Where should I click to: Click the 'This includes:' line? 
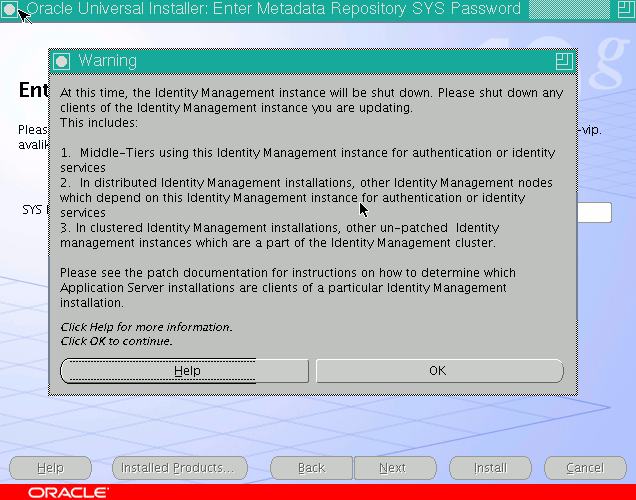point(99,122)
